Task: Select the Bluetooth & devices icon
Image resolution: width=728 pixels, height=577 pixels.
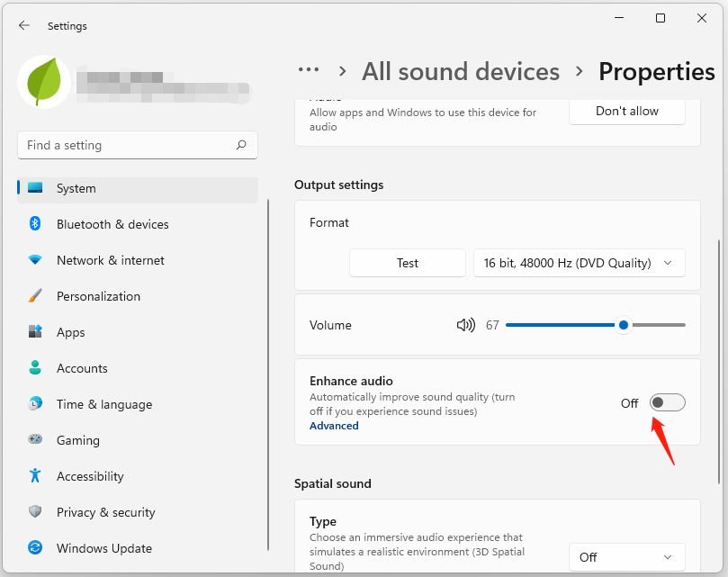Action: pyautogui.click(x=34, y=224)
